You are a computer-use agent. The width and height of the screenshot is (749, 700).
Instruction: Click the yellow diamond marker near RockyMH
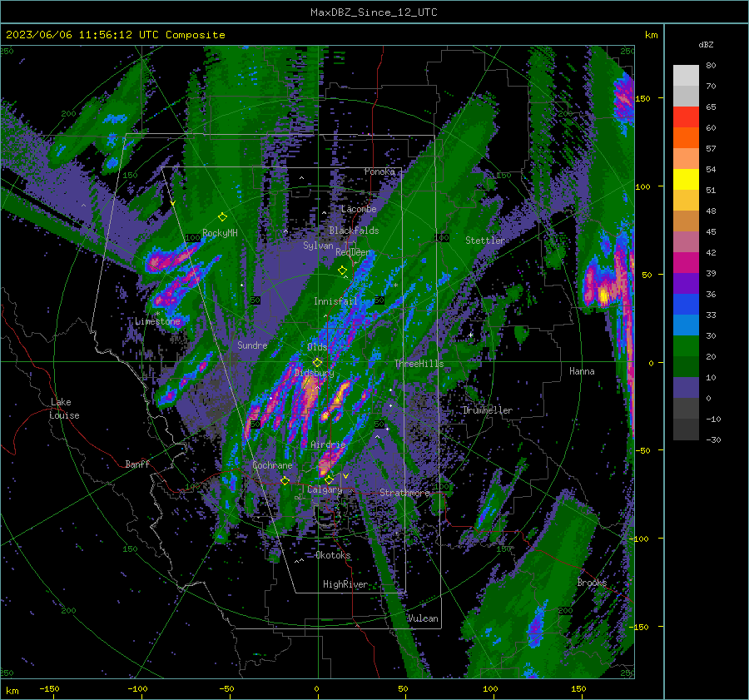point(222,217)
